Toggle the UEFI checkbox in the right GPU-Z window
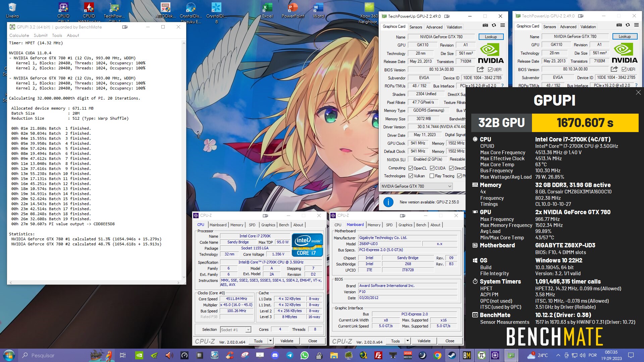This screenshot has height=362, width=644. tap(624, 69)
